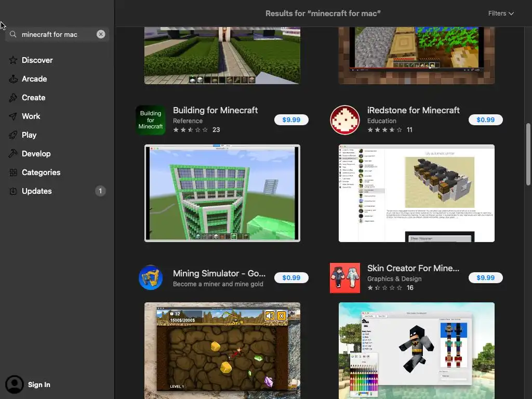Buy Building for Minecraft for $9.99

pos(291,120)
